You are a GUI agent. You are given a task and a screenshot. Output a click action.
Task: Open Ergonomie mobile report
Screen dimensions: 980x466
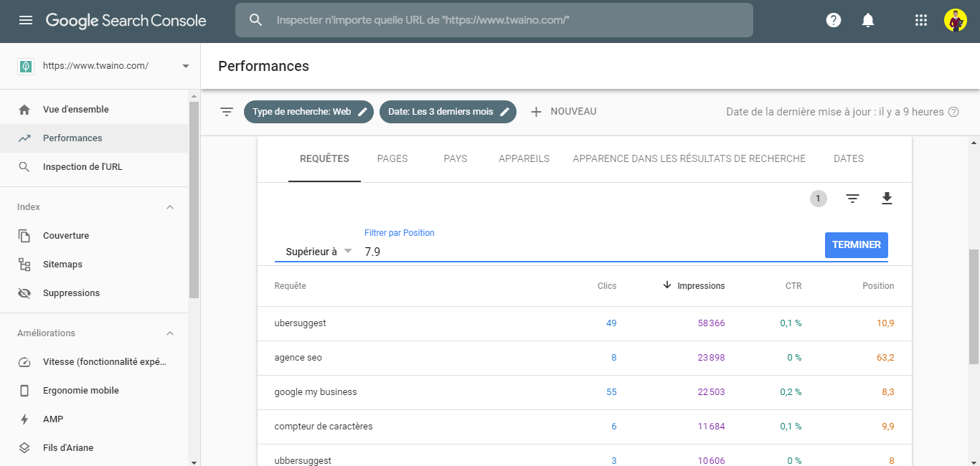[94, 391]
